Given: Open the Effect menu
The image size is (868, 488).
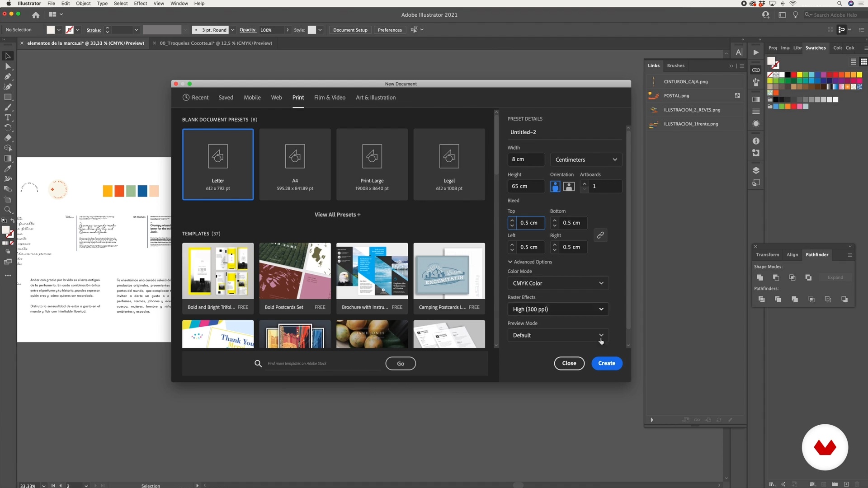Looking at the screenshot, I should click(141, 4).
